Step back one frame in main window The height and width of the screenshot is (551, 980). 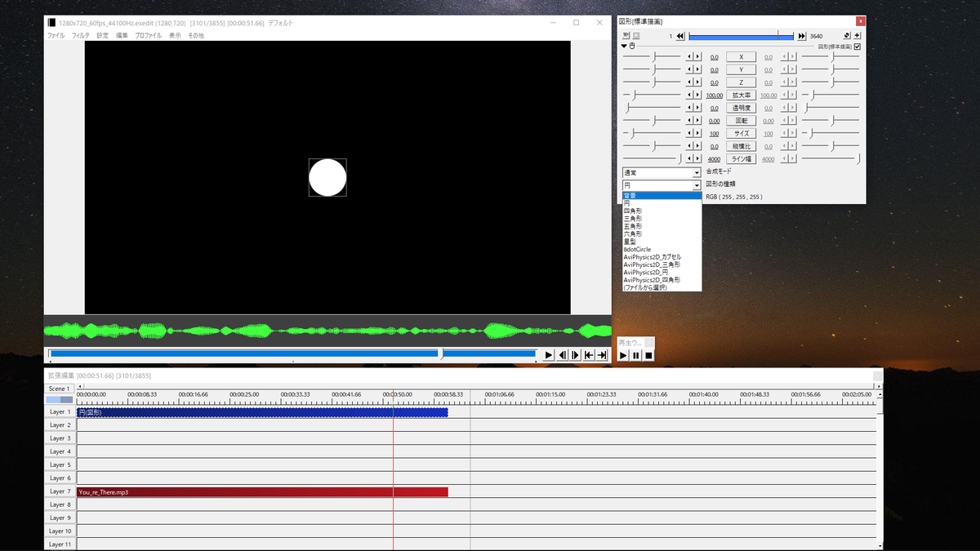point(563,355)
